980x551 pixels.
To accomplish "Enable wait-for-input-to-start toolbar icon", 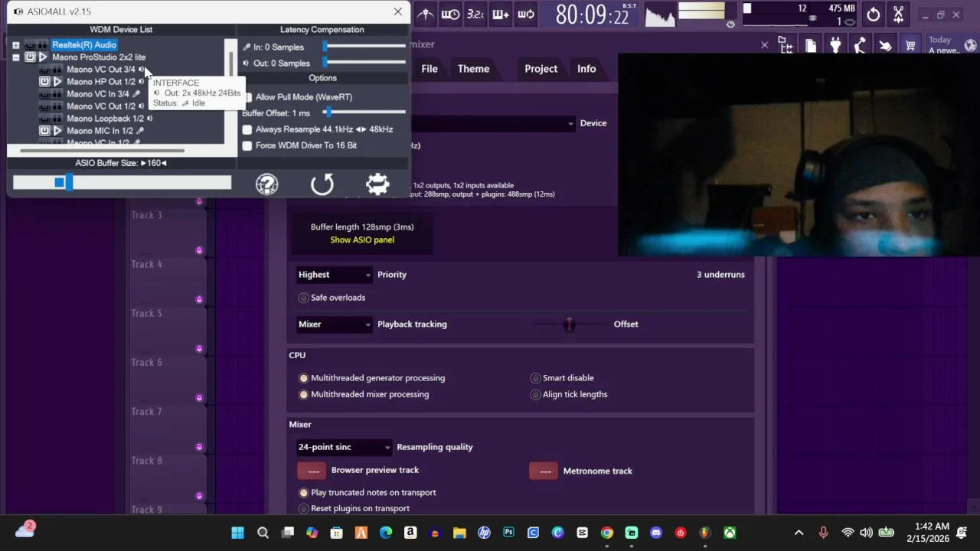I will (x=450, y=14).
